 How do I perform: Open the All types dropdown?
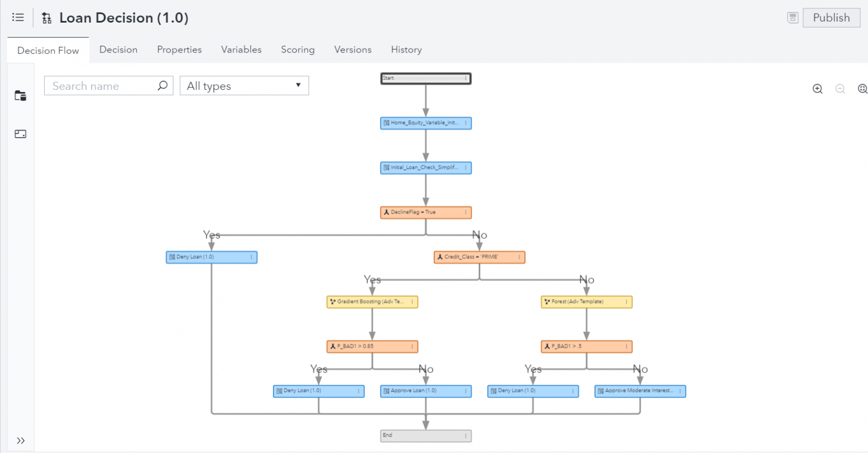tap(244, 86)
